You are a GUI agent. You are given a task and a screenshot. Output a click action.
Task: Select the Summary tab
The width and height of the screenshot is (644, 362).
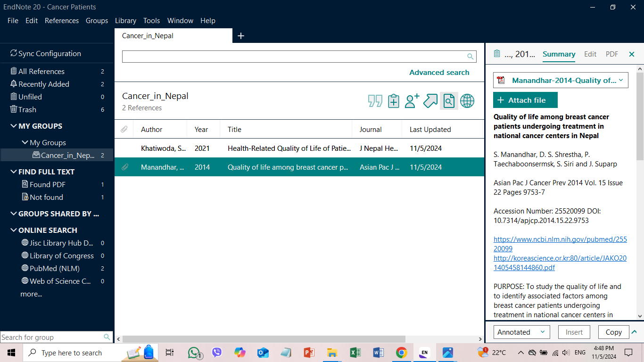tap(559, 54)
